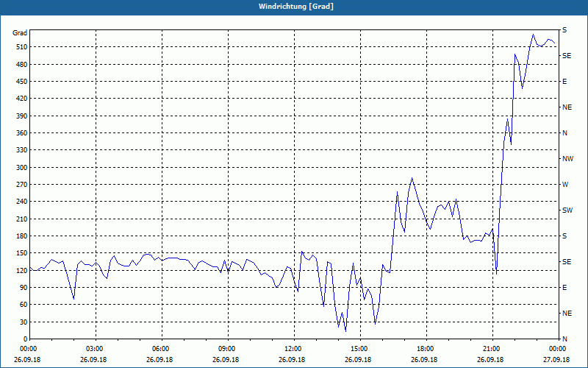Pick the 390 y-axis tick label

21,116
